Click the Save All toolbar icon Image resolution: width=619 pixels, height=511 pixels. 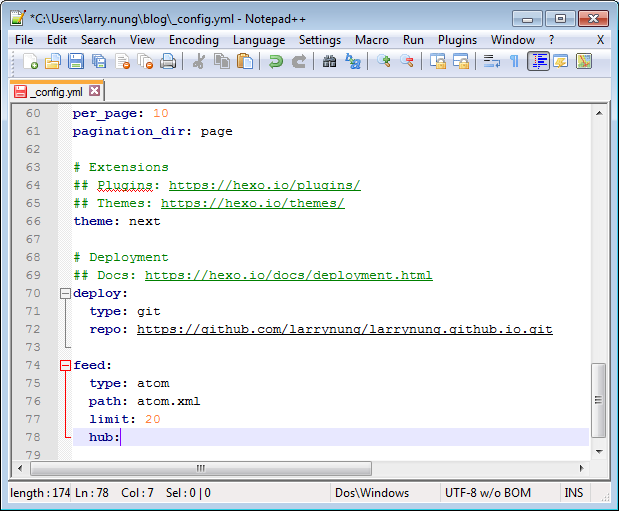pyautogui.click(x=99, y=62)
